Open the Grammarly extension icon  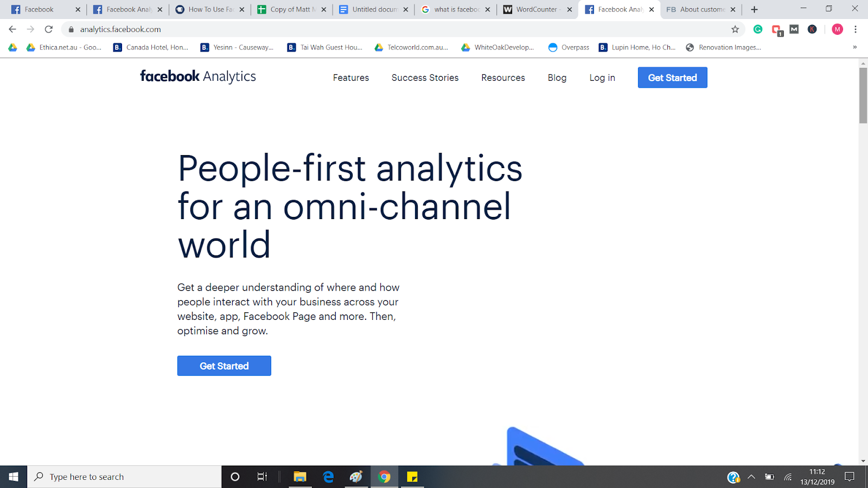pos(758,29)
